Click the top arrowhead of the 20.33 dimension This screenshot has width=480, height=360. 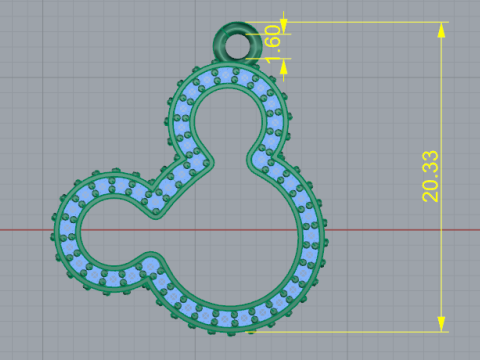point(441,31)
